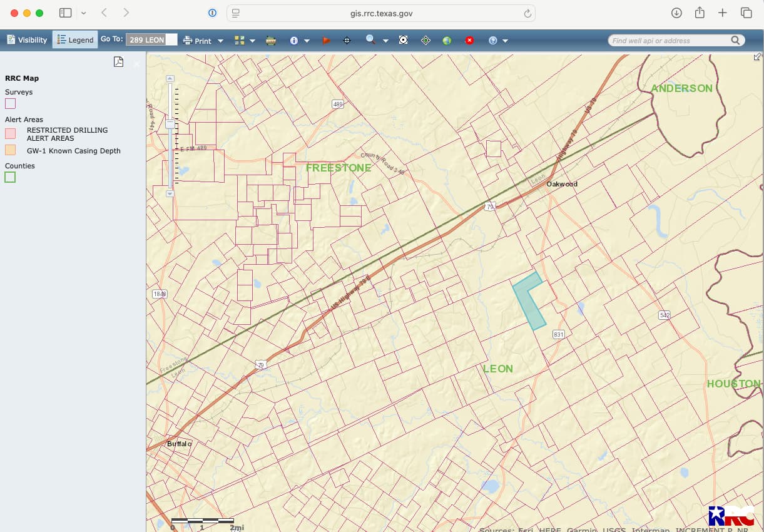Open the help question mark menu
The width and height of the screenshot is (764, 532).
[x=493, y=41]
